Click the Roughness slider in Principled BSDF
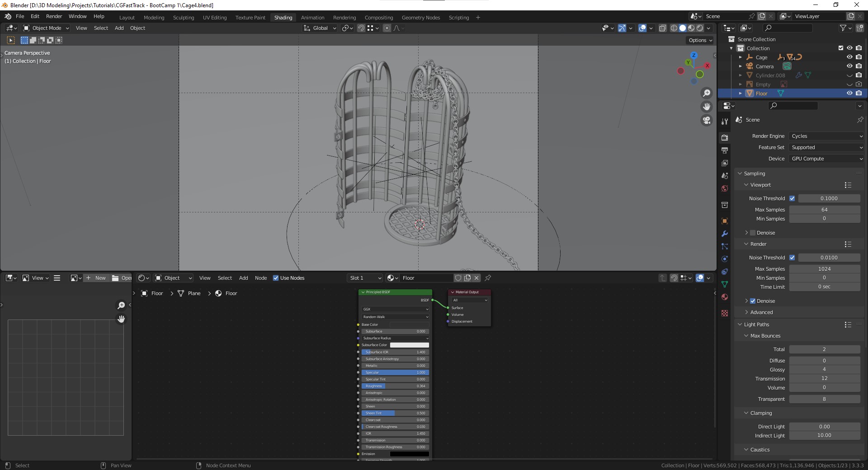This screenshot has width=868, height=470. pos(395,386)
